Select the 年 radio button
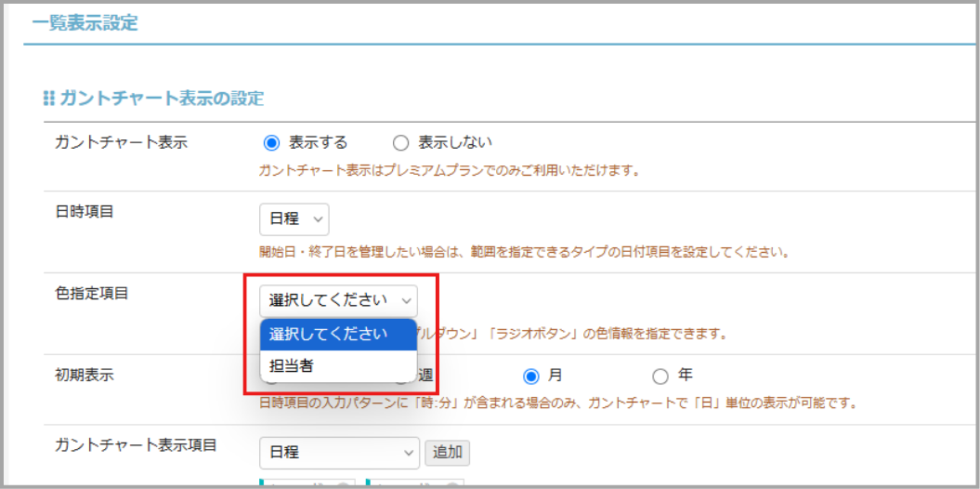 (x=660, y=376)
